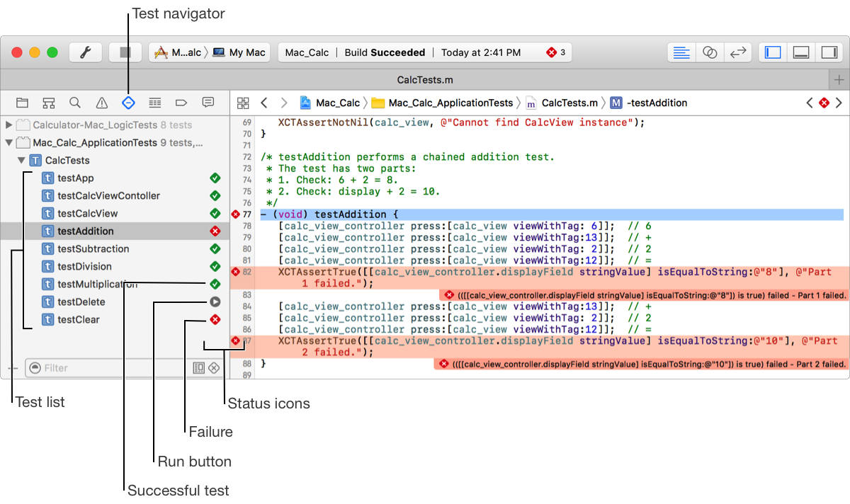850x504 pixels.
Task: Open the Report navigator speech bubble icon
Action: (208, 103)
